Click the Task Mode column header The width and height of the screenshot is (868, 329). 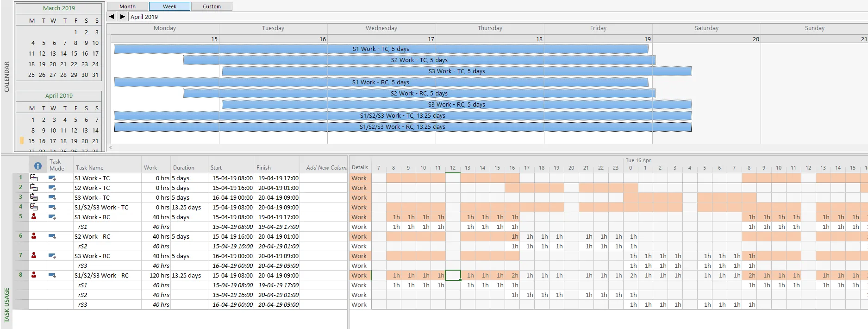[x=60, y=164]
